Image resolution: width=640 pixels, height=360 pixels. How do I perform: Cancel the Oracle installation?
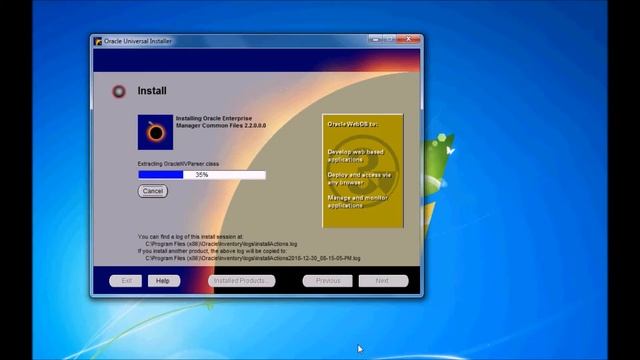coord(153,191)
